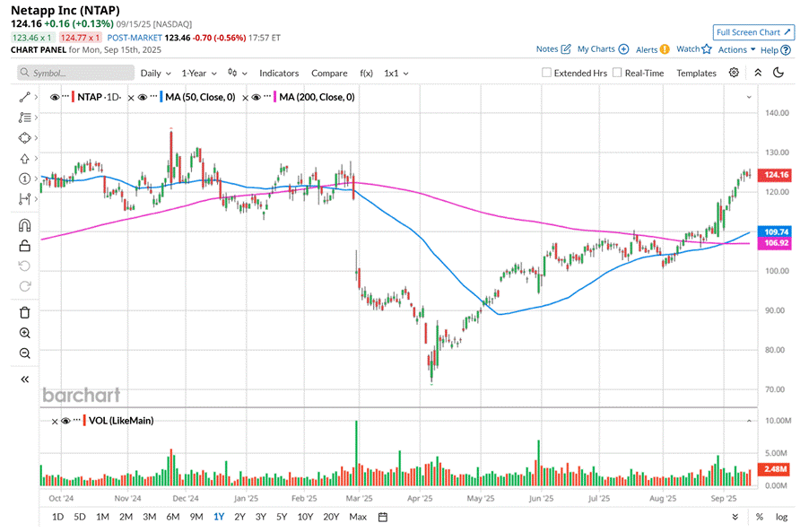Viewport: 809px width, 532px height.
Task: Select the Max time range
Action: 358,517
